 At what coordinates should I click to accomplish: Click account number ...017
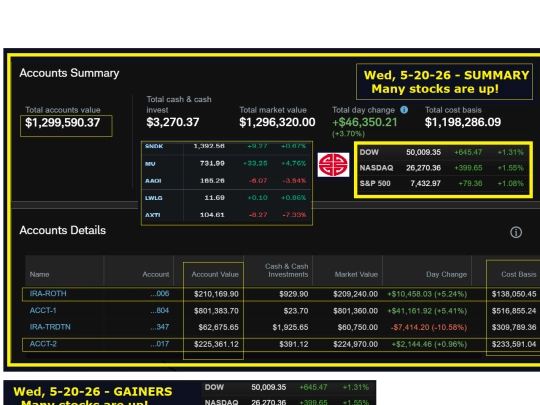(x=160, y=344)
